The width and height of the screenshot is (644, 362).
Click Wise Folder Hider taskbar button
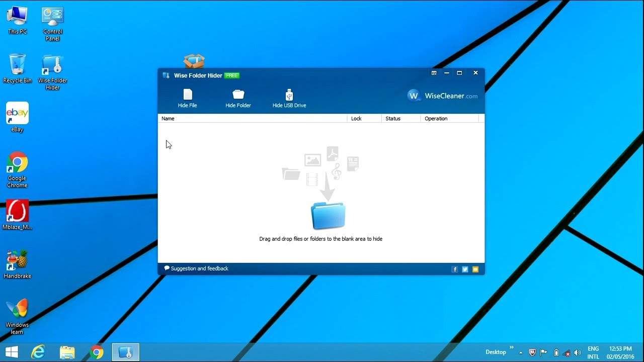point(125,352)
